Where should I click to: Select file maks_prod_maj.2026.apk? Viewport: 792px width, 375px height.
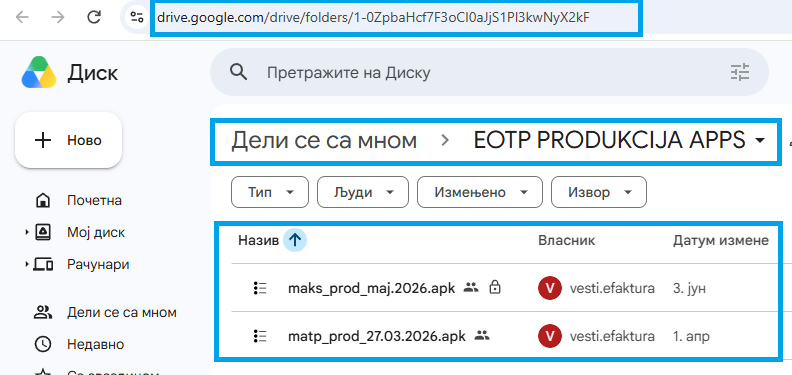pos(371,289)
